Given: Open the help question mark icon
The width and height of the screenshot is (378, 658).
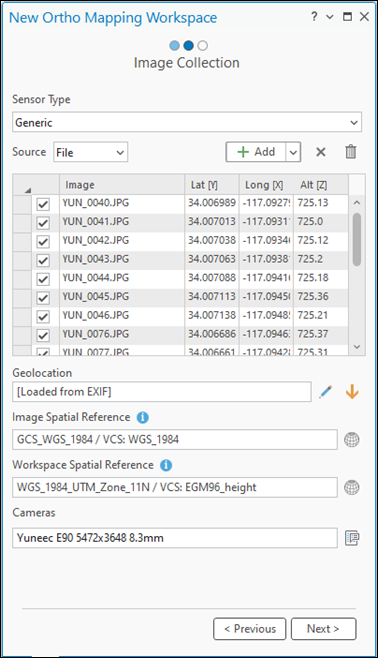Looking at the screenshot, I should (x=314, y=17).
